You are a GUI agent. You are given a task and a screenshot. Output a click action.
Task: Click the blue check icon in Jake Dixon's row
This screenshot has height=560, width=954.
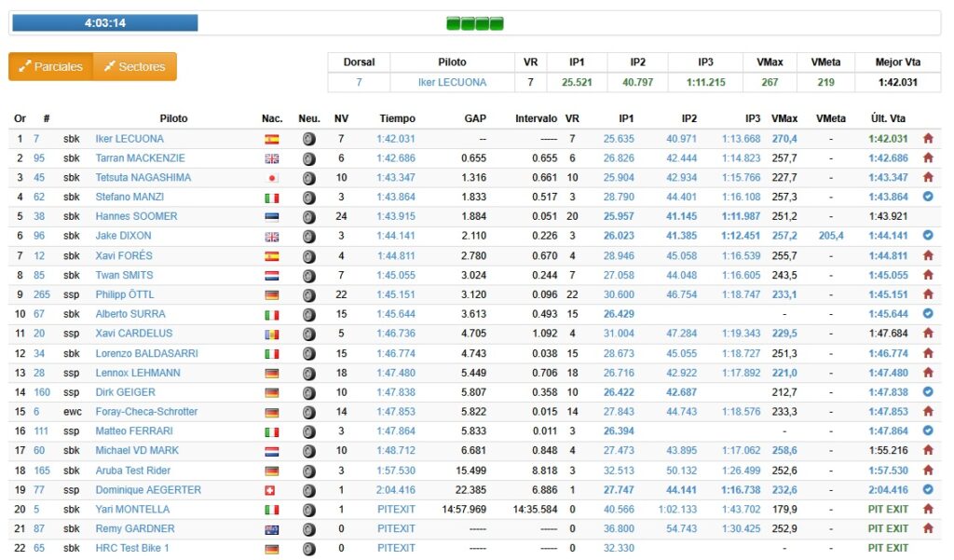(928, 236)
